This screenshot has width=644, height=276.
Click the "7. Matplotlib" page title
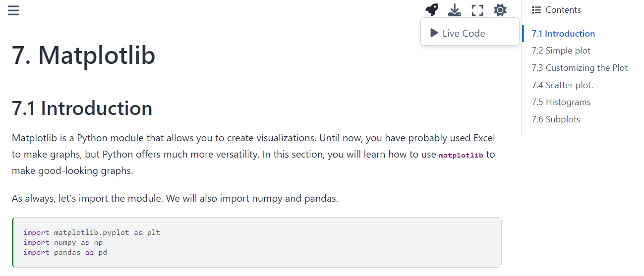point(83,55)
